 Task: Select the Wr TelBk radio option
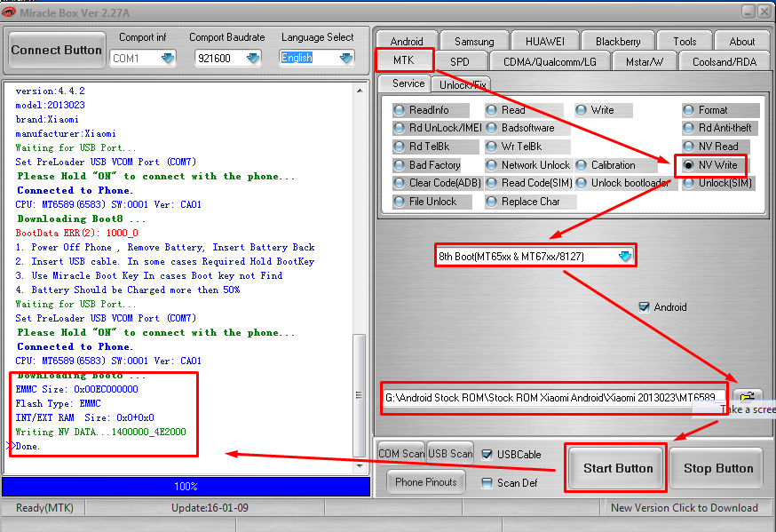pyautogui.click(x=491, y=147)
